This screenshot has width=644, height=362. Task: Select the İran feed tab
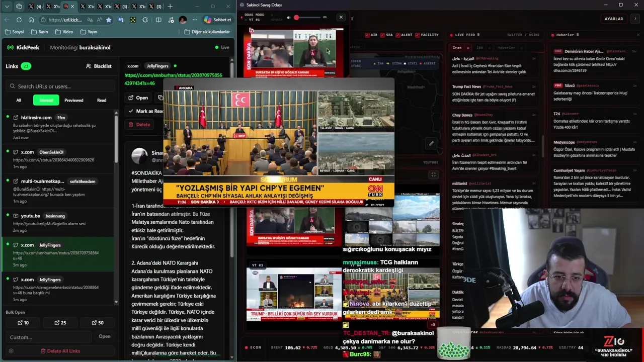point(457,47)
